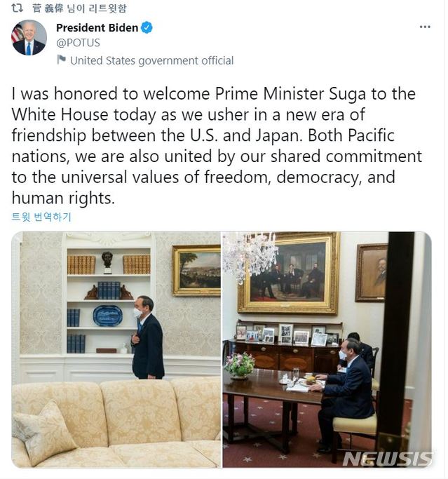Click the retweet icon above the tweet

[18, 8]
